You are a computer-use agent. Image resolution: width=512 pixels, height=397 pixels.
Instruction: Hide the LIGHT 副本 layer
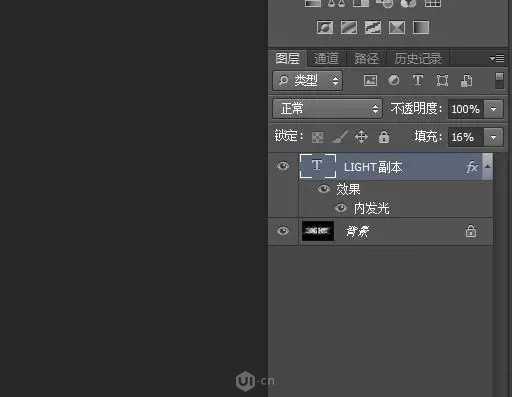(x=283, y=166)
